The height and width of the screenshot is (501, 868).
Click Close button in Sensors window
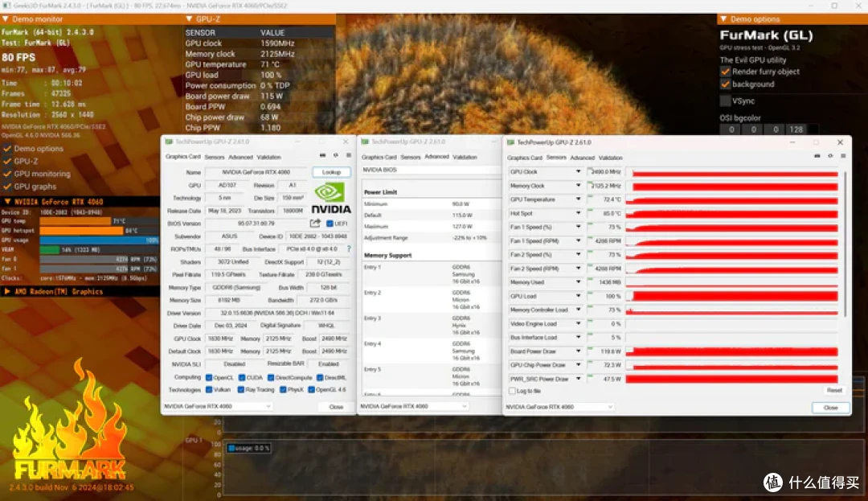pos(830,408)
